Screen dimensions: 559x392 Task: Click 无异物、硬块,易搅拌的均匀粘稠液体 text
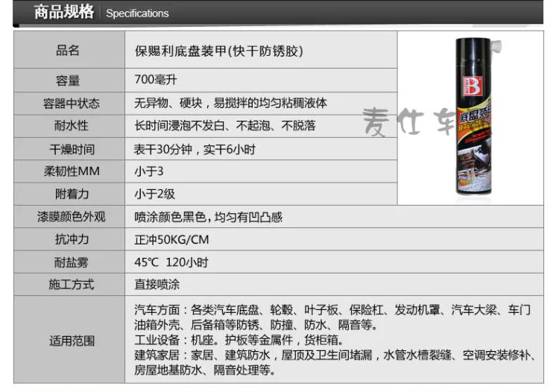(x=230, y=104)
